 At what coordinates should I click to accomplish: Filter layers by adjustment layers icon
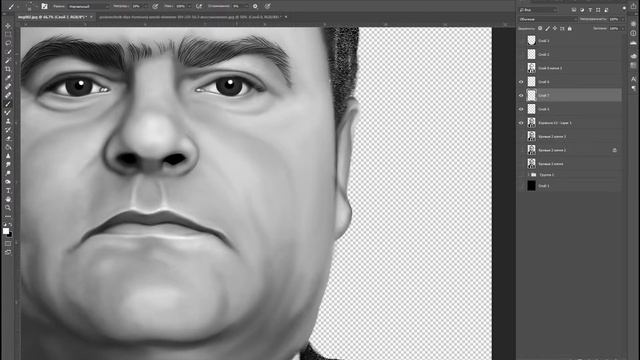(582, 10)
